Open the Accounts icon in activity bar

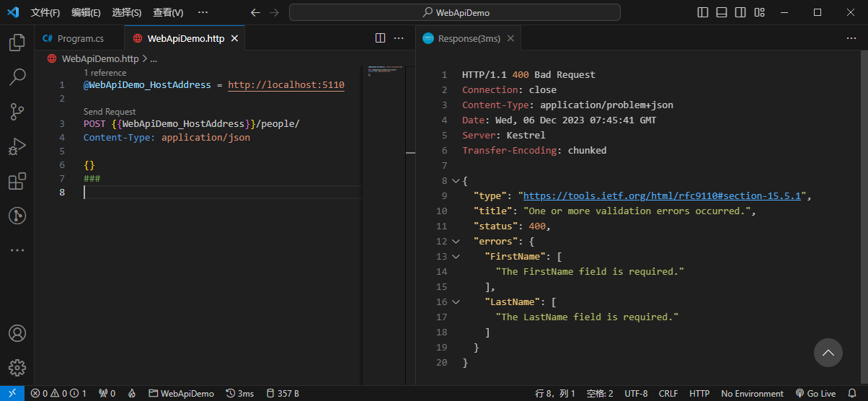(x=17, y=333)
